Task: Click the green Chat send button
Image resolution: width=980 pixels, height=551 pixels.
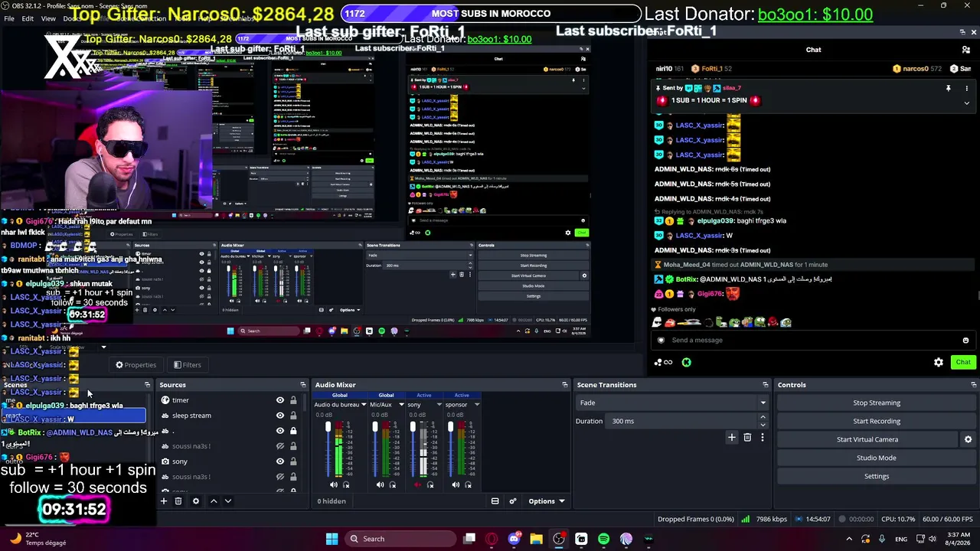Action: point(963,362)
